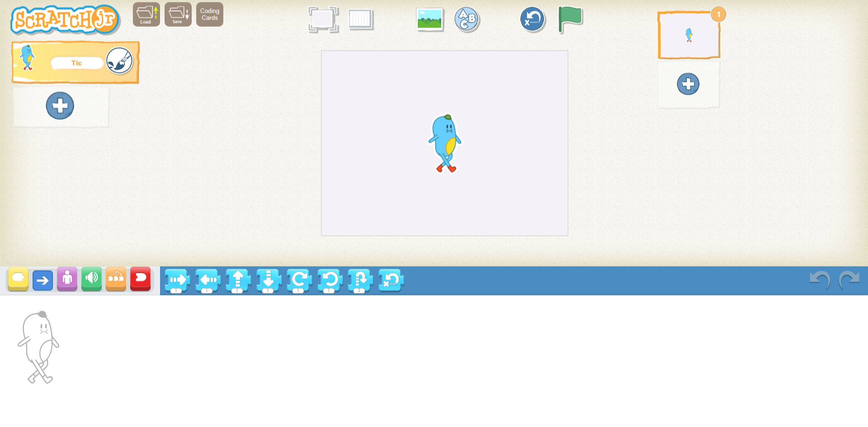Open the change background picker

(x=430, y=19)
